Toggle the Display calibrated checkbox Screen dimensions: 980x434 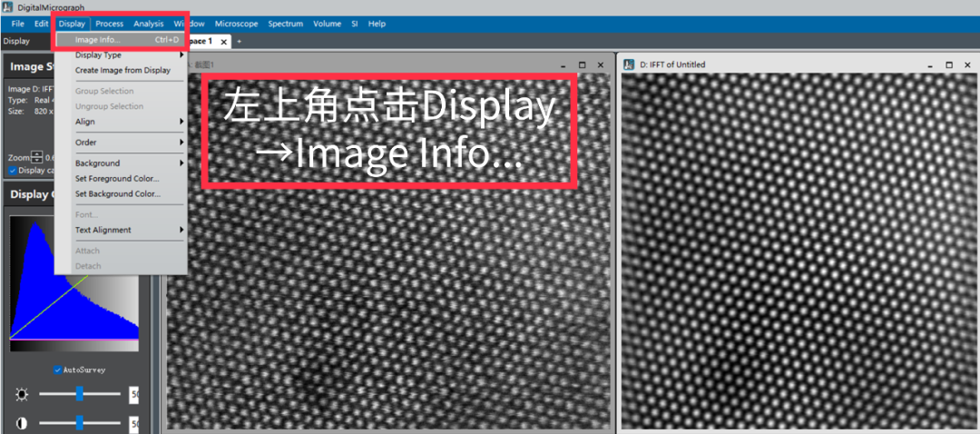(x=13, y=170)
